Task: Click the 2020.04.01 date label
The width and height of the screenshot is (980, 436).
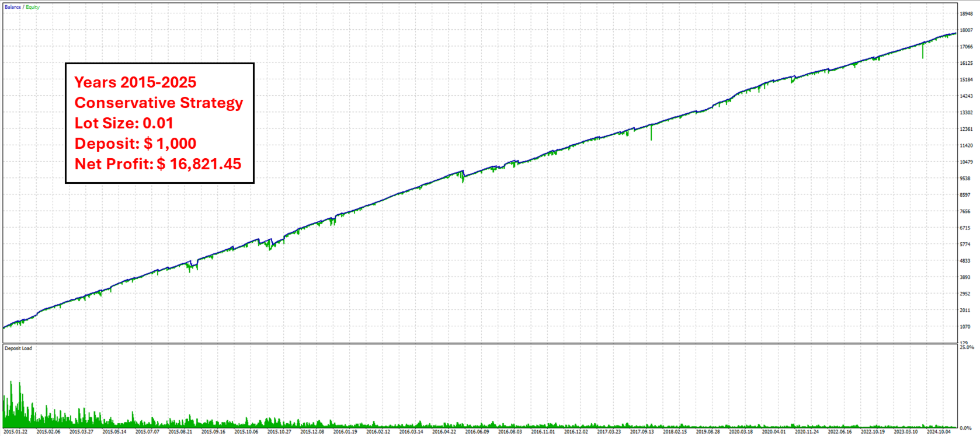Action: [x=774, y=432]
